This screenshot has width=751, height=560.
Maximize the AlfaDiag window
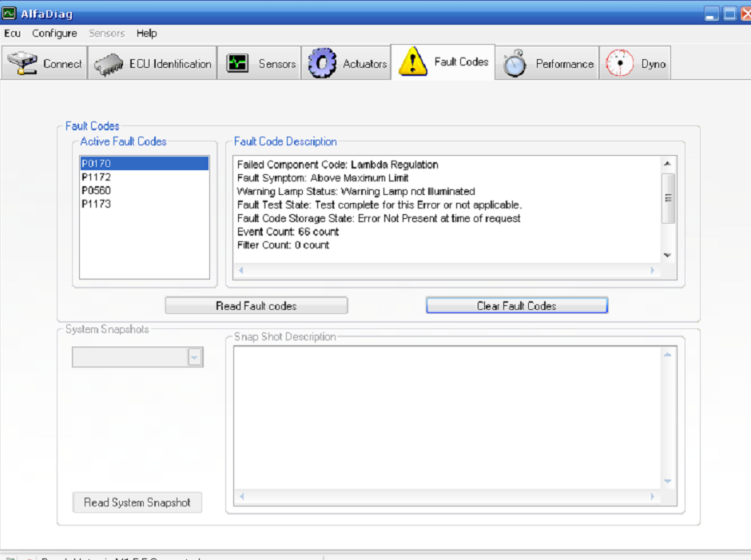click(x=729, y=14)
